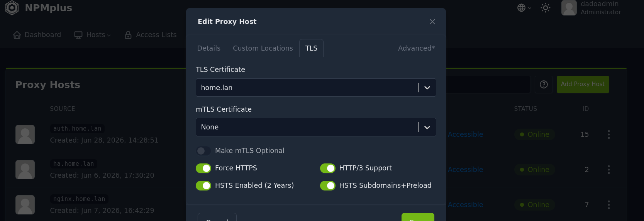Image resolution: width=644 pixels, height=221 pixels.
Task: Click the Cancel button
Action: tap(217, 217)
